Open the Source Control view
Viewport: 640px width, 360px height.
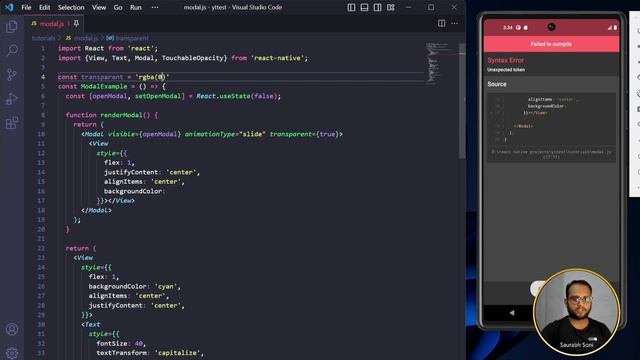point(12,75)
